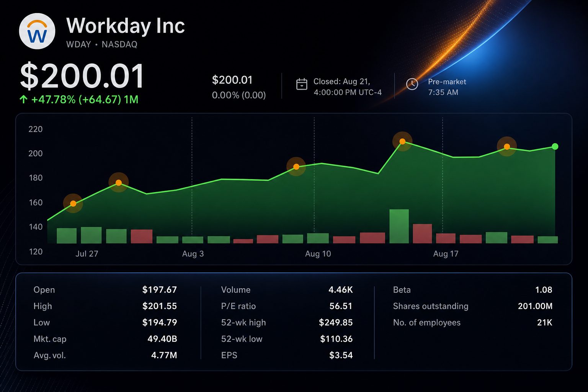This screenshot has height=392, width=588.
Task: Click the tallest green volume bar
Action: pos(399,226)
